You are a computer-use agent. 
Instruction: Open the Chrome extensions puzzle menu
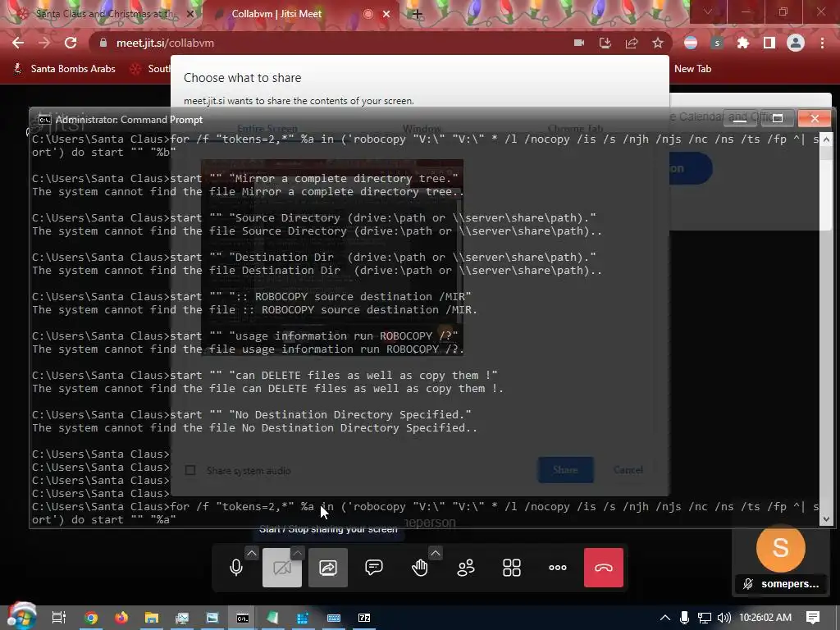coord(743,43)
